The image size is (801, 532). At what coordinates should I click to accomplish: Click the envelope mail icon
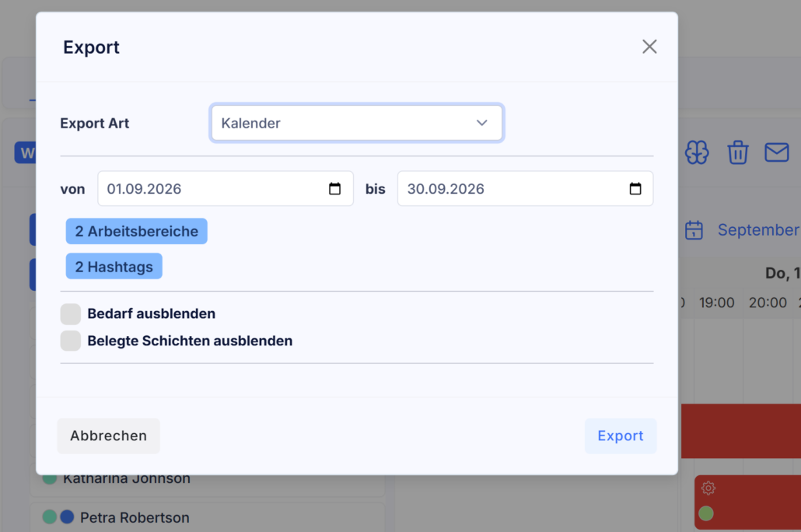pyautogui.click(x=776, y=152)
